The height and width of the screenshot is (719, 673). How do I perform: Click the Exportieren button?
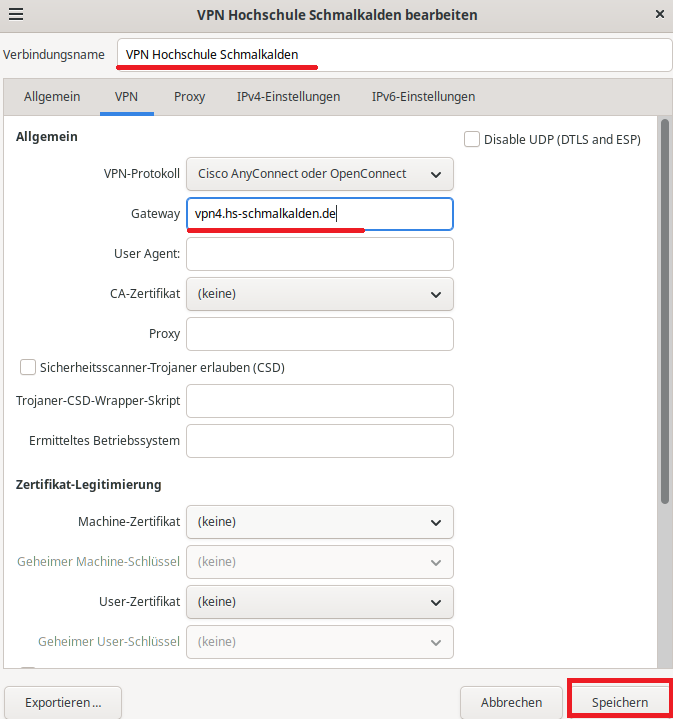click(x=63, y=702)
